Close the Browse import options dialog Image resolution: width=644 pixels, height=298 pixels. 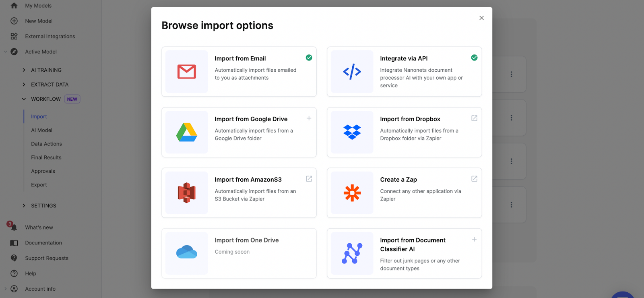tap(481, 18)
